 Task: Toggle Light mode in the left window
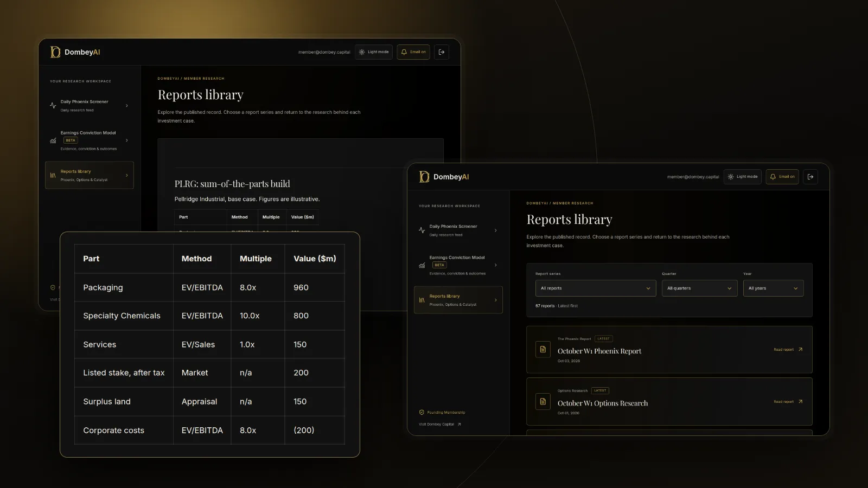click(374, 52)
